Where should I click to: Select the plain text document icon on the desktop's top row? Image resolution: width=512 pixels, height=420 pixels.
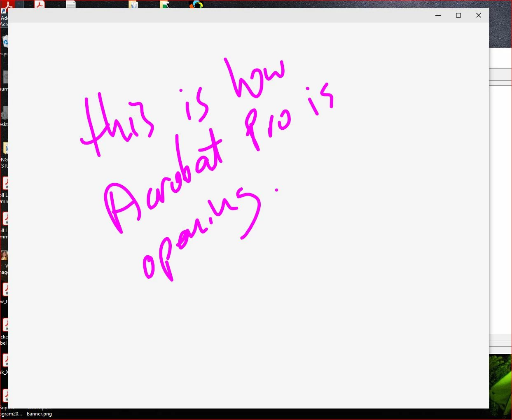click(71, 5)
